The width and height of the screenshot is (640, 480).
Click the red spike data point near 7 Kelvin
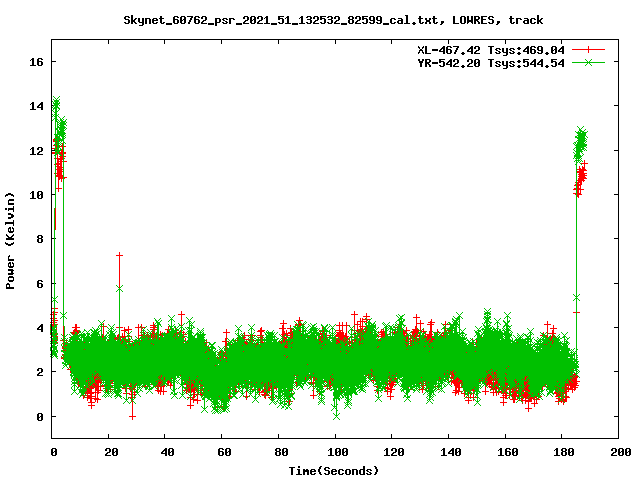pyautogui.click(x=119, y=255)
